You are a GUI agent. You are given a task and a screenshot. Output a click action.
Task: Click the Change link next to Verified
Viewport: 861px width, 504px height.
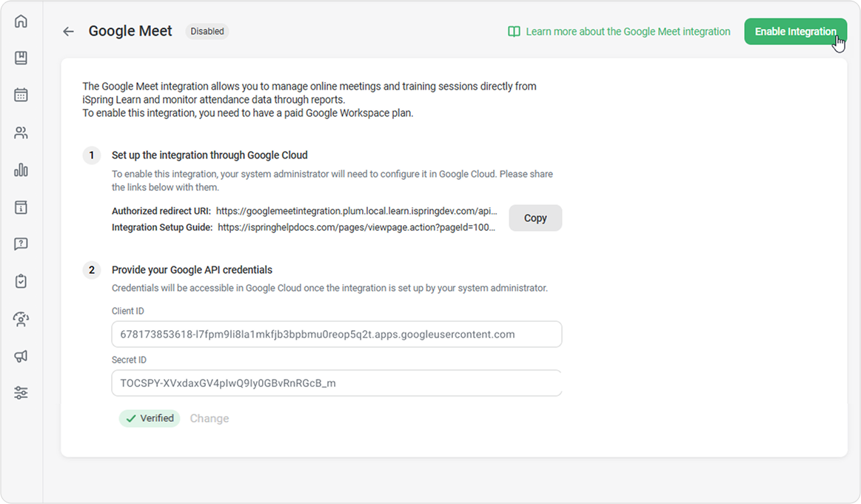(209, 419)
